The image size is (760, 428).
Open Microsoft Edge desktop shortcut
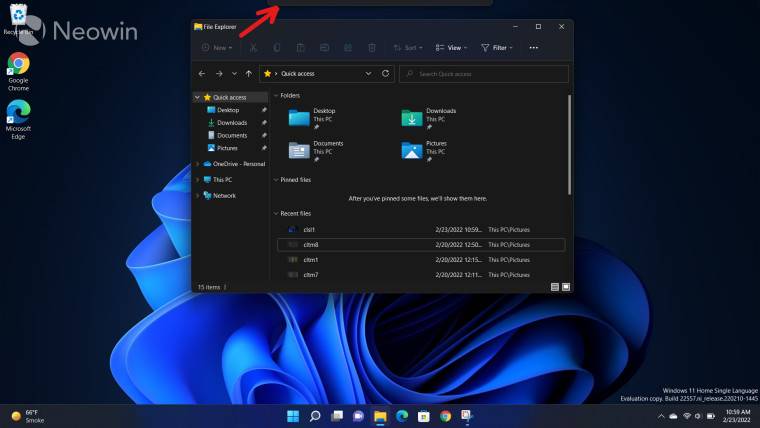[18, 117]
